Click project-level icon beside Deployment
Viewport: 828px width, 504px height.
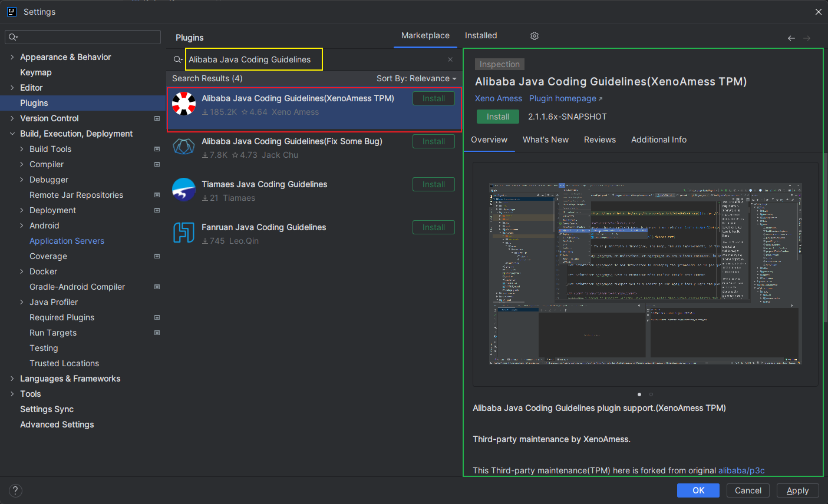[157, 210]
